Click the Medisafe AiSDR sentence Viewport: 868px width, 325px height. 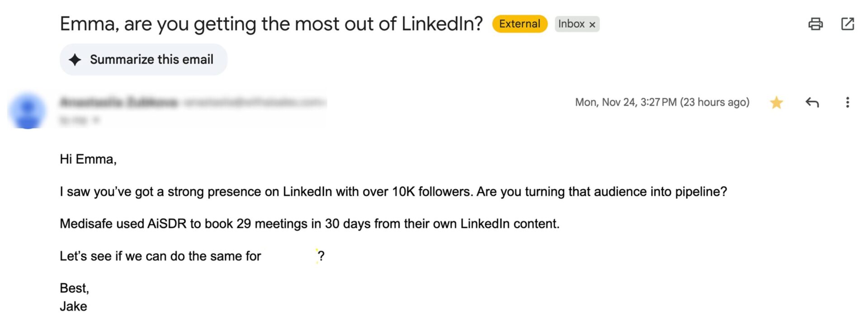310,224
